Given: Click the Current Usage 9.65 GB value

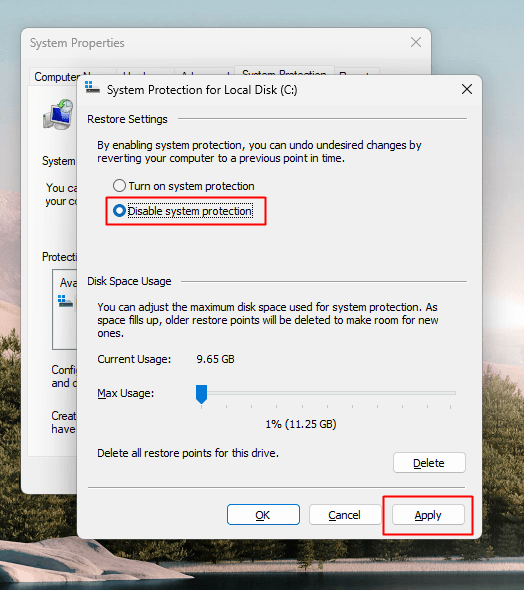Looking at the screenshot, I should [215, 359].
